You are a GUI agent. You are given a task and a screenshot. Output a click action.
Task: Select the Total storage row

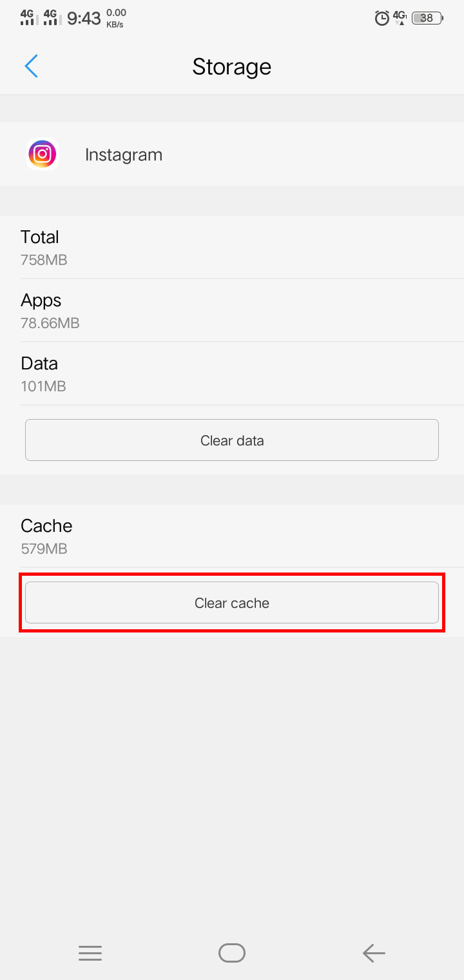[x=232, y=248]
